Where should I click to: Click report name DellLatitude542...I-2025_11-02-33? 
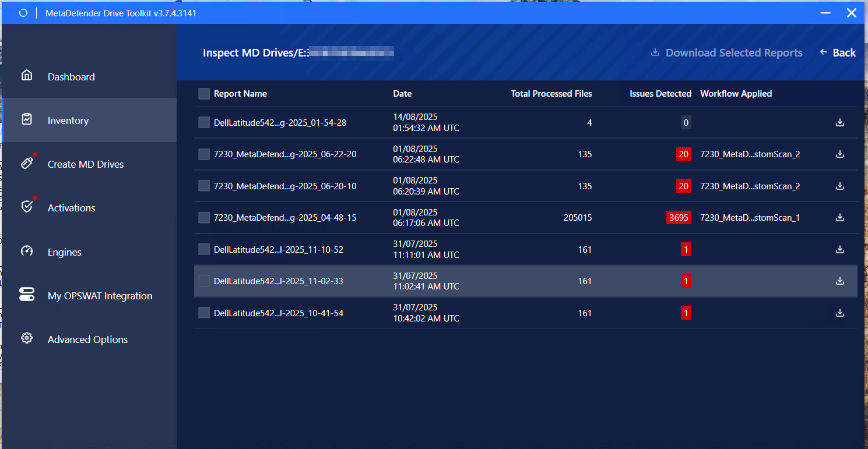tap(279, 281)
